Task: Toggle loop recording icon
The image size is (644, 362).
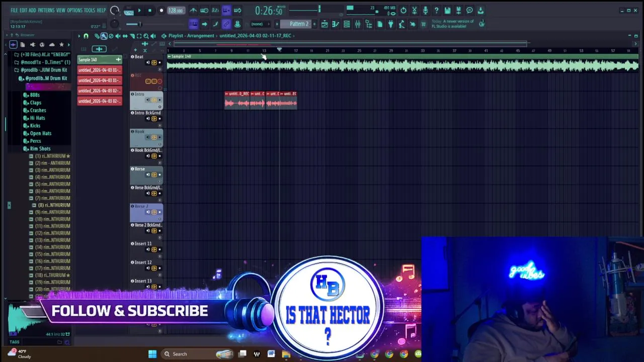Action: [237, 10]
